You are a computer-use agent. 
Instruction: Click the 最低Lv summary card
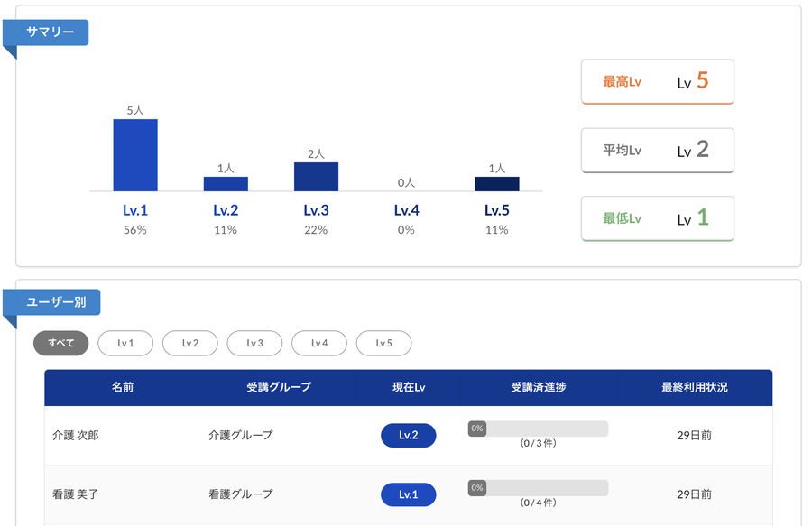pos(658,218)
